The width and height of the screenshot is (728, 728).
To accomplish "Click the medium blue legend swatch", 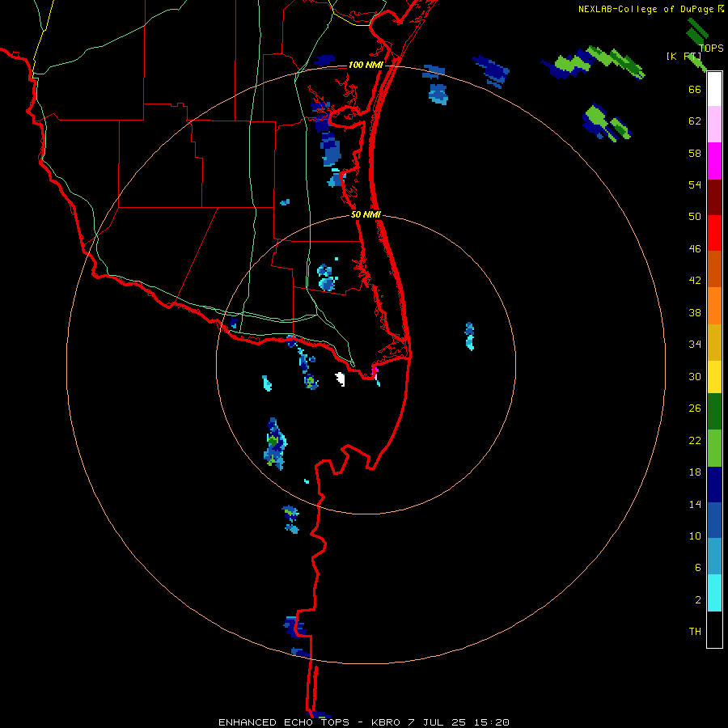I will [x=714, y=520].
